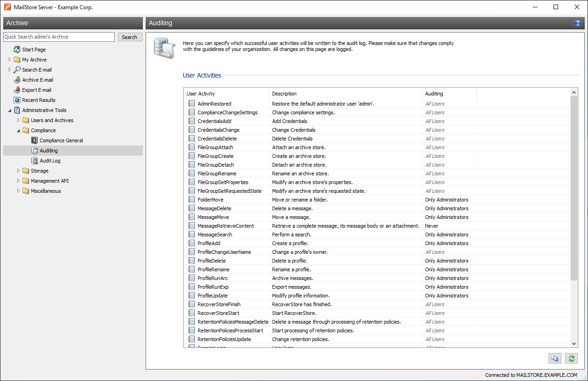
Task: Click the Quick Search archive input field
Action: click(59, 37)
